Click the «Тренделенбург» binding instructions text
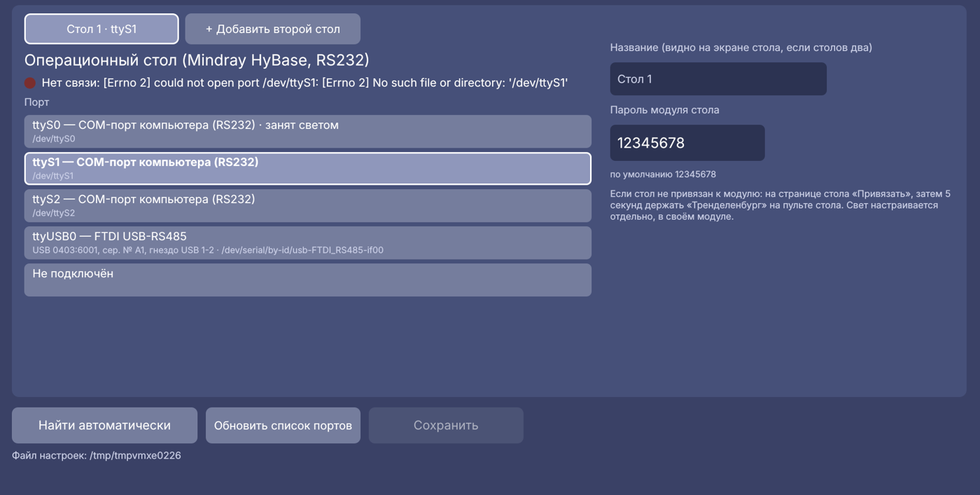980x495 pixels. (x=780, y=205)
